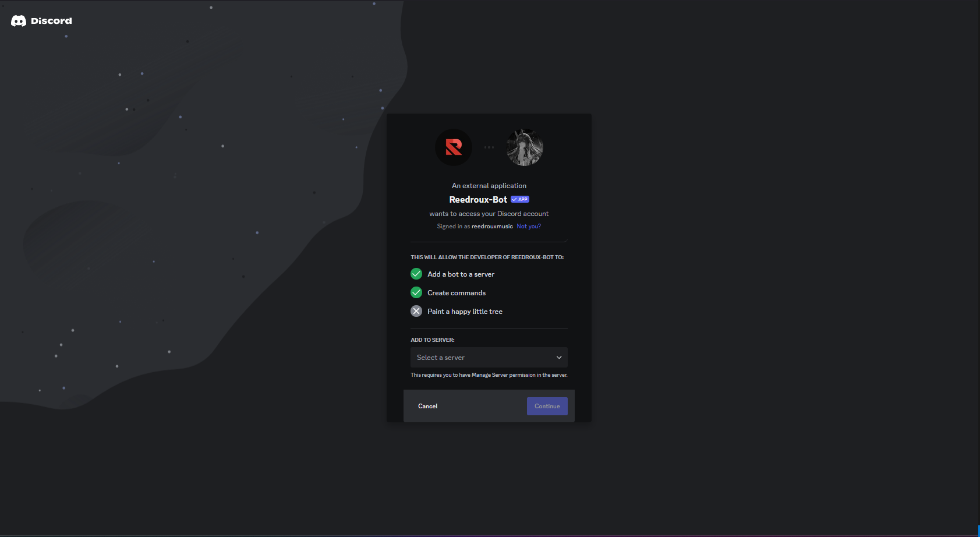Select the "Add a bot to a server" permission text
The width and height of the screenshot is (980, 537).
tap(461, 274)
